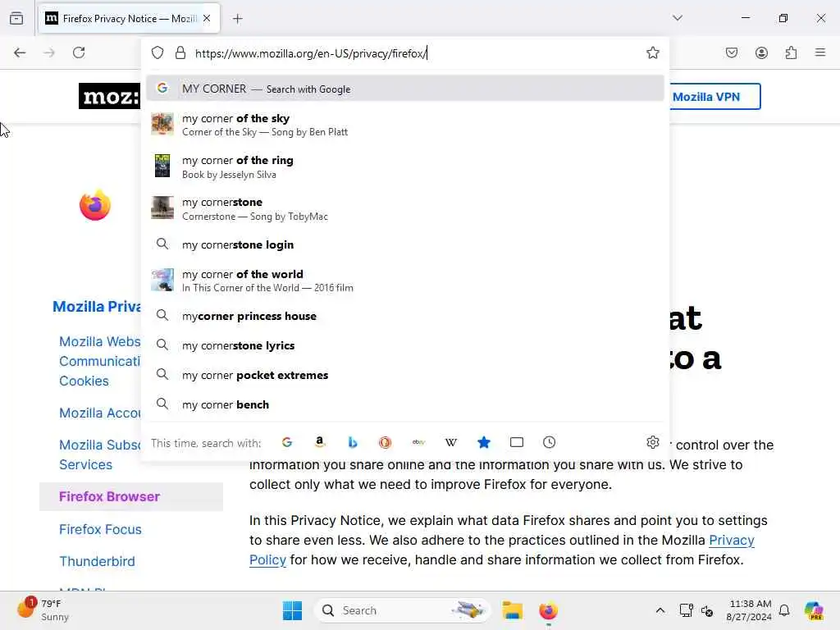Click Firefox icon in taskbar
Screen dimensions: 840x630
548,610
